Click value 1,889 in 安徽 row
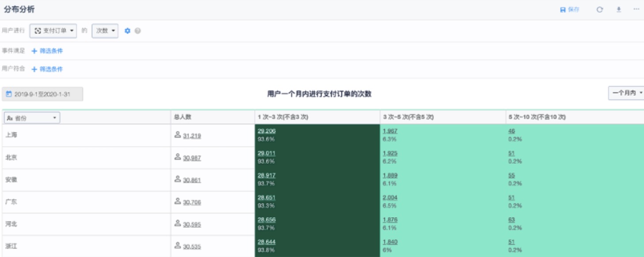 click(390, 175)
